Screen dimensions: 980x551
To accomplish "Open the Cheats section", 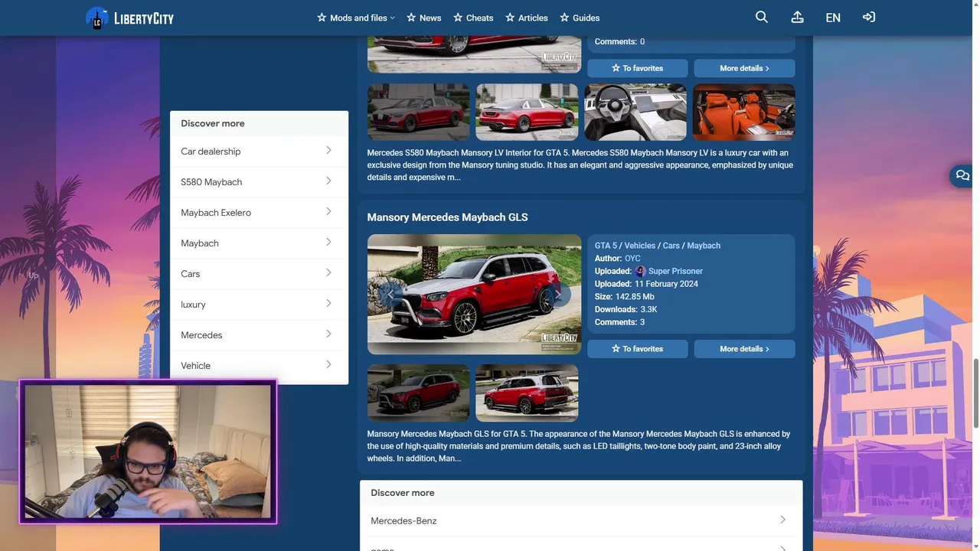I will (473, 18).
